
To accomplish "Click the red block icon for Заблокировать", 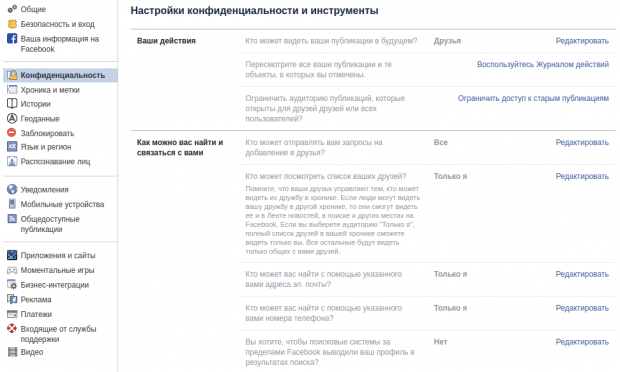I will pos(12,133).
